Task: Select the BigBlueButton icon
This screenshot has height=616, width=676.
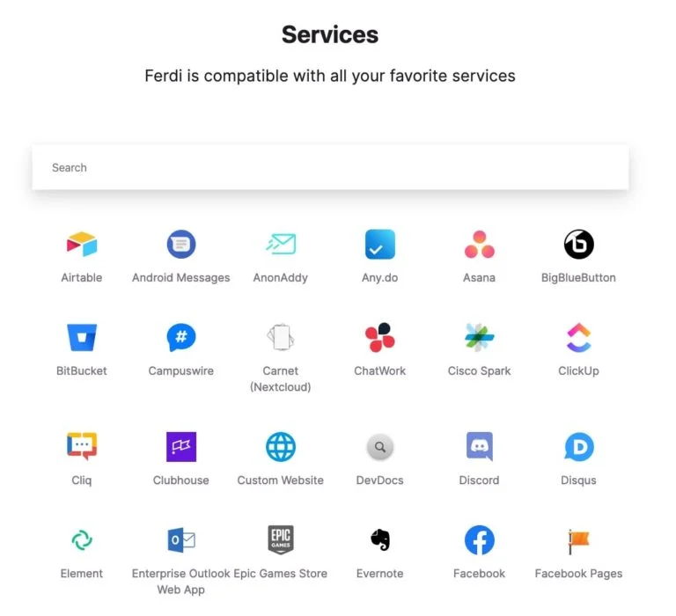Action: coord(578,244)
